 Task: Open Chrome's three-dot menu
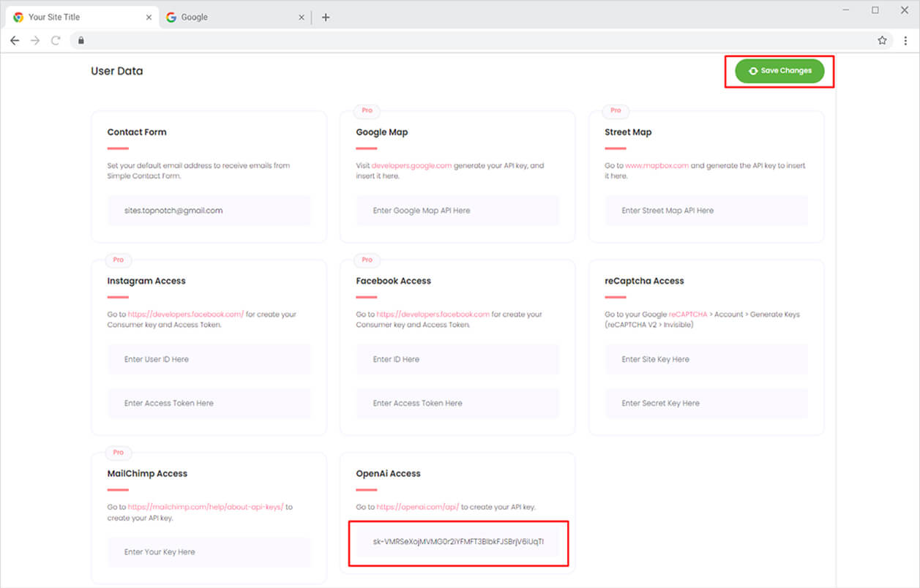tap(905, 40)
